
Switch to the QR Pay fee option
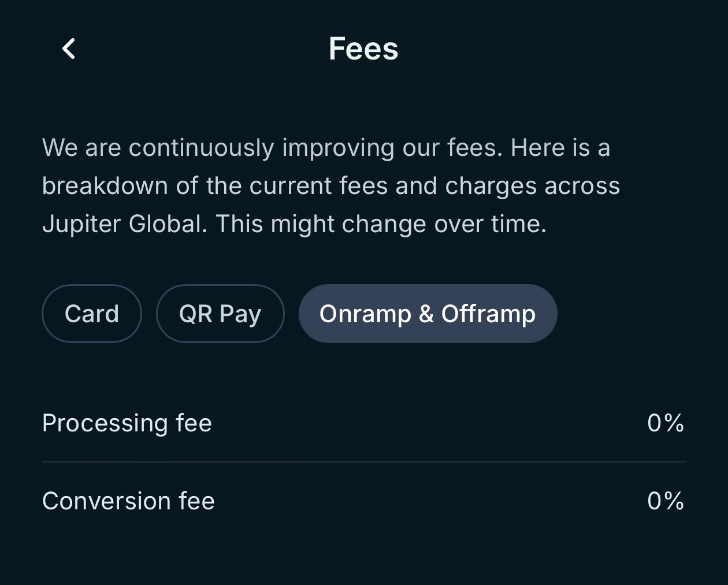[220, 313]
